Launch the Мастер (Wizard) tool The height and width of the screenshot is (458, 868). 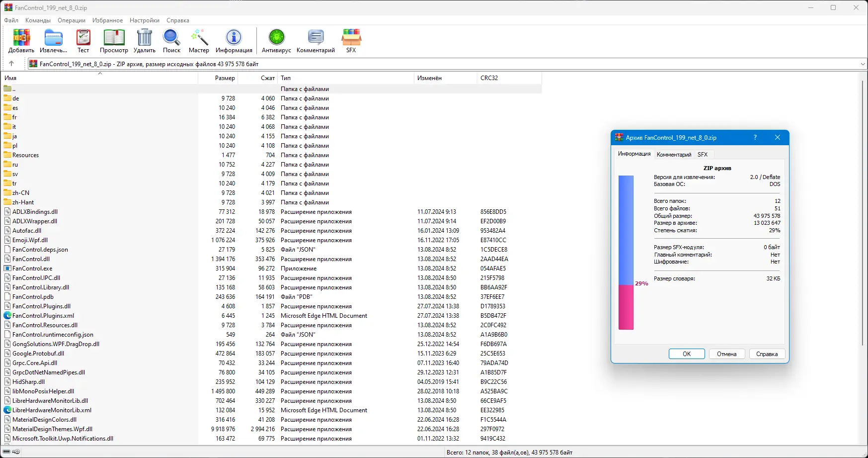coord(199,41)
